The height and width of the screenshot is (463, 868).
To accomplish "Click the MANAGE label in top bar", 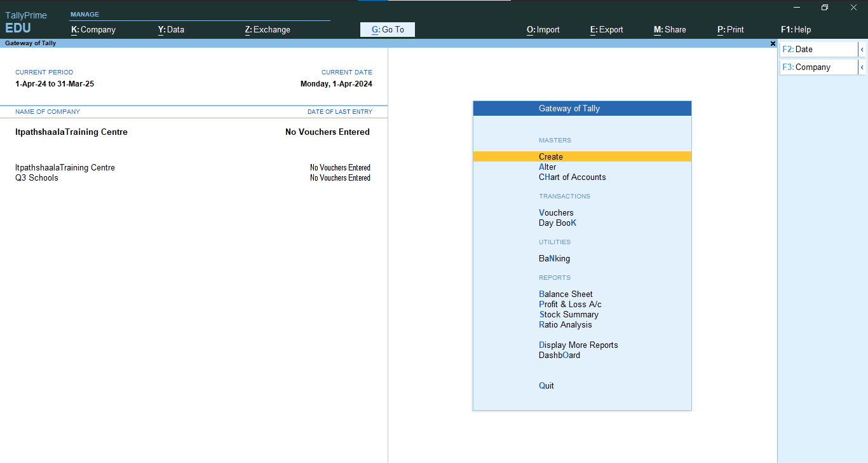I will pyautogui.click(x=85, y=14).
